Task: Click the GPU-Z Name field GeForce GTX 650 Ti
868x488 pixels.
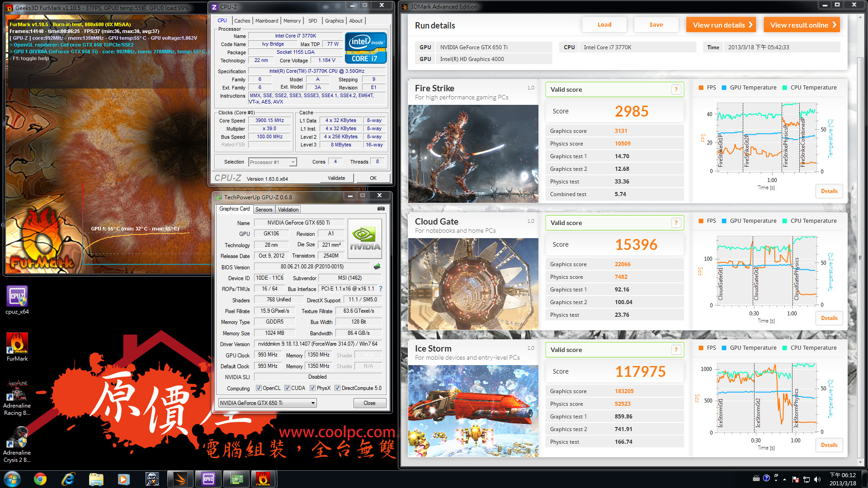Action: pyautogui.click(x=299, y=223)
